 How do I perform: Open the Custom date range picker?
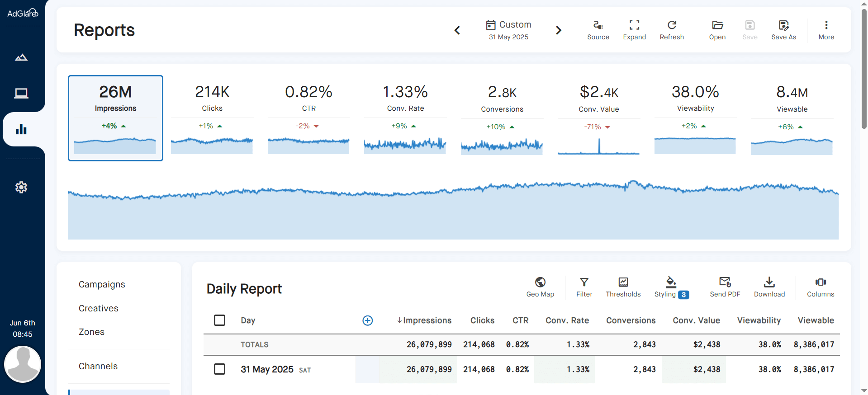pos(508,30)
